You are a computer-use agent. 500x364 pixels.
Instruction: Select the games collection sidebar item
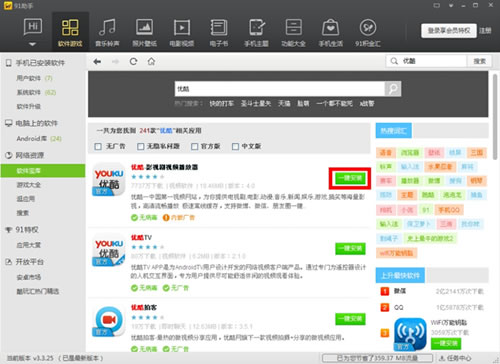29,185
